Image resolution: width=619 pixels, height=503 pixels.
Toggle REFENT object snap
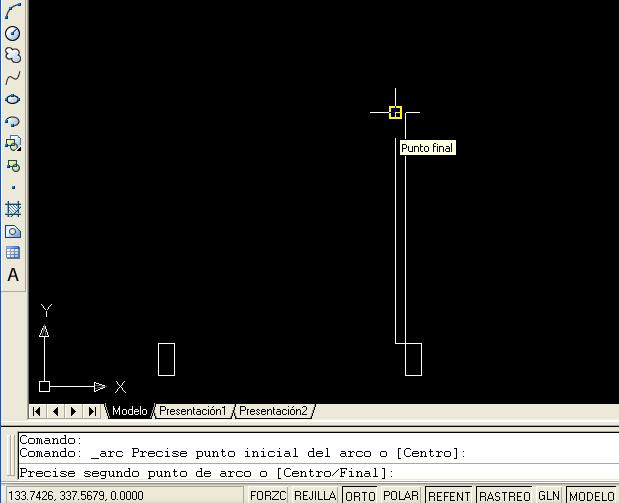(x=449, y=495)
